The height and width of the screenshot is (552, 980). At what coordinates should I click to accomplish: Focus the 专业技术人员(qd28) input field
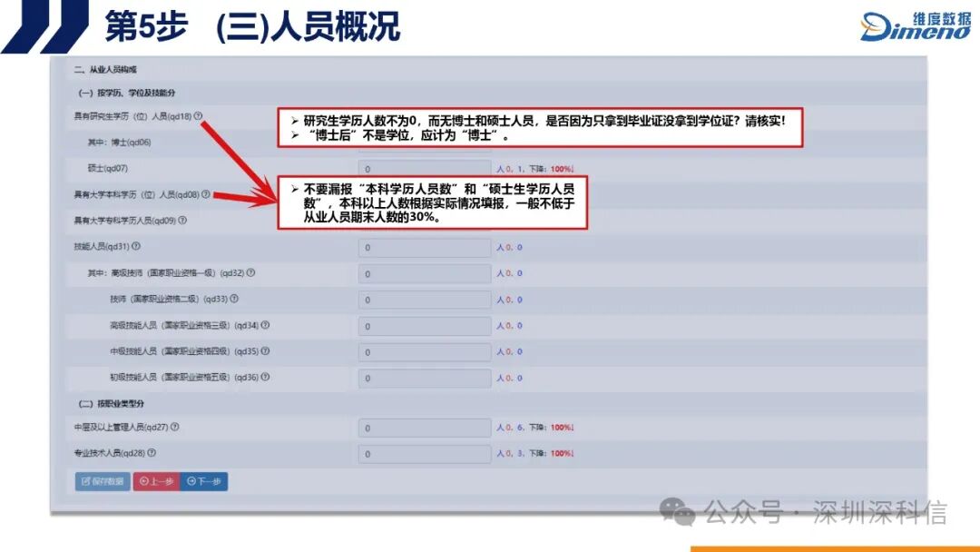tap(425, 454)
